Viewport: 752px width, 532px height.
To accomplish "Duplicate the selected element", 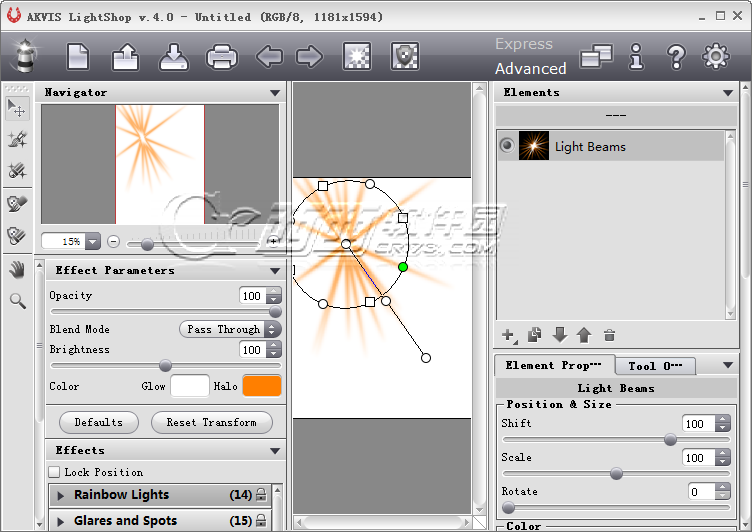I will [x=534, y=335].
